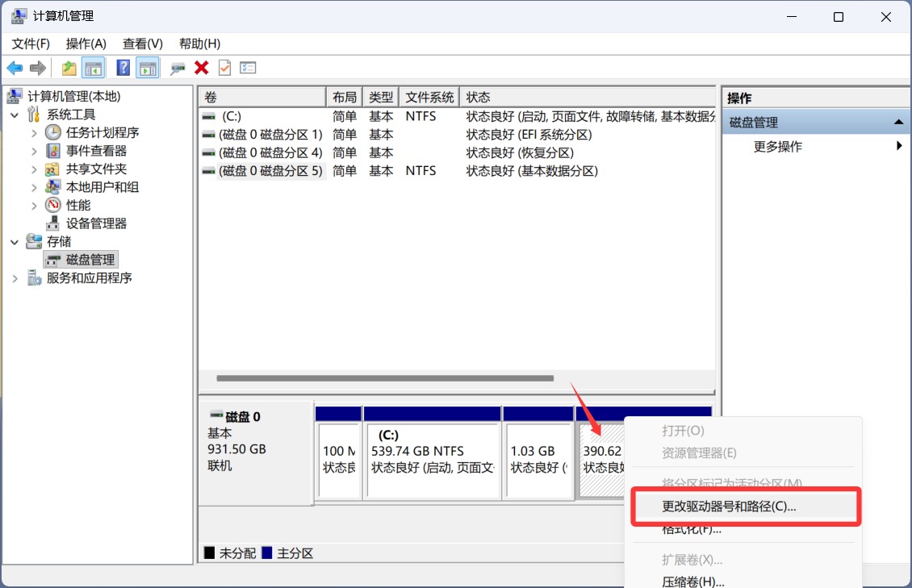
Task: Choose 更改驱动器号和路径(C)... from context menu
Action: coord(746,506)
